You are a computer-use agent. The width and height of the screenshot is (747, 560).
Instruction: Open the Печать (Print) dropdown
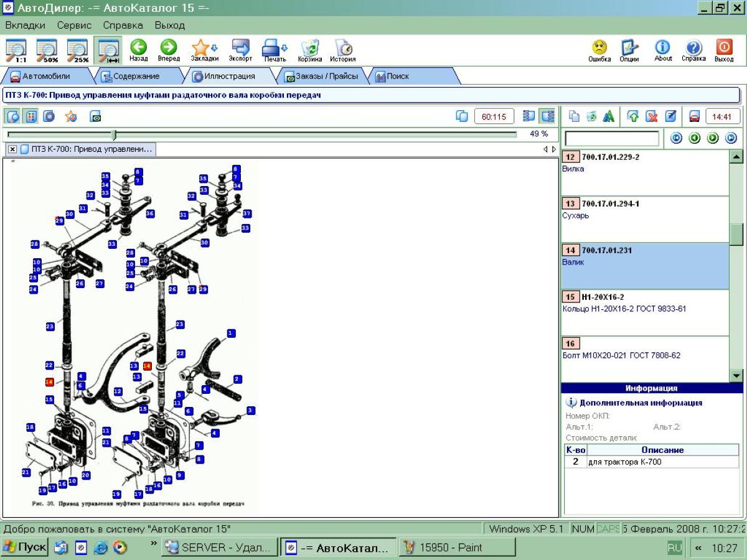click(275, 49)
